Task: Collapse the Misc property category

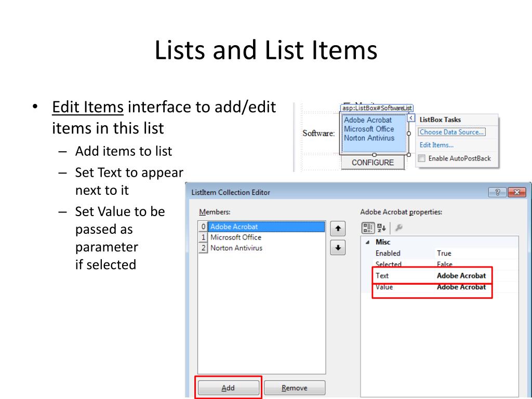Action: [367, 242]
